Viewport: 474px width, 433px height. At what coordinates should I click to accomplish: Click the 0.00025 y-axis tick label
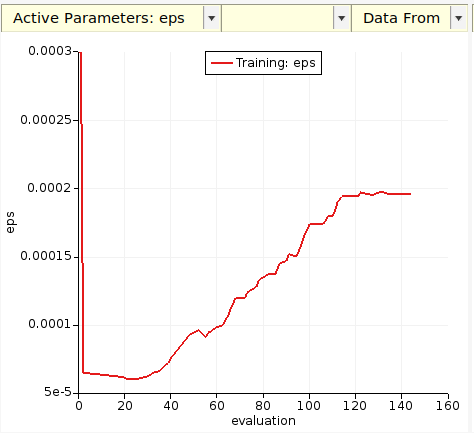(x=46, y=120)
